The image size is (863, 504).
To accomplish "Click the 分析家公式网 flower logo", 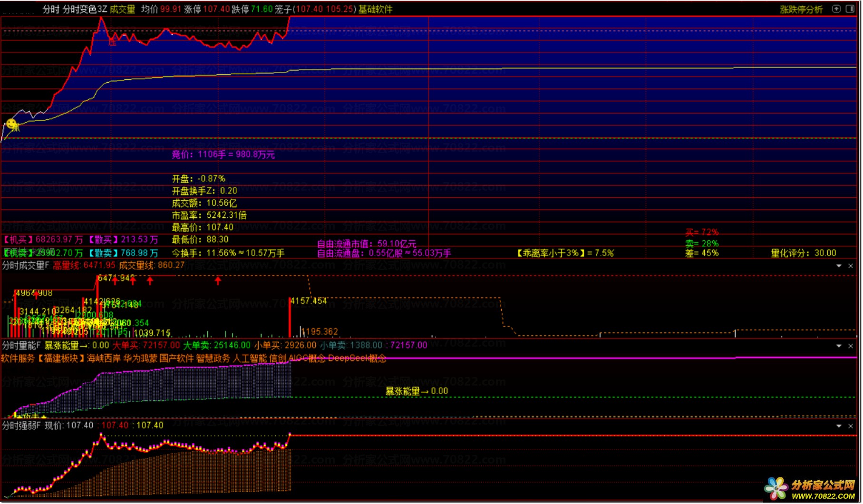I will tap(776, 488).
